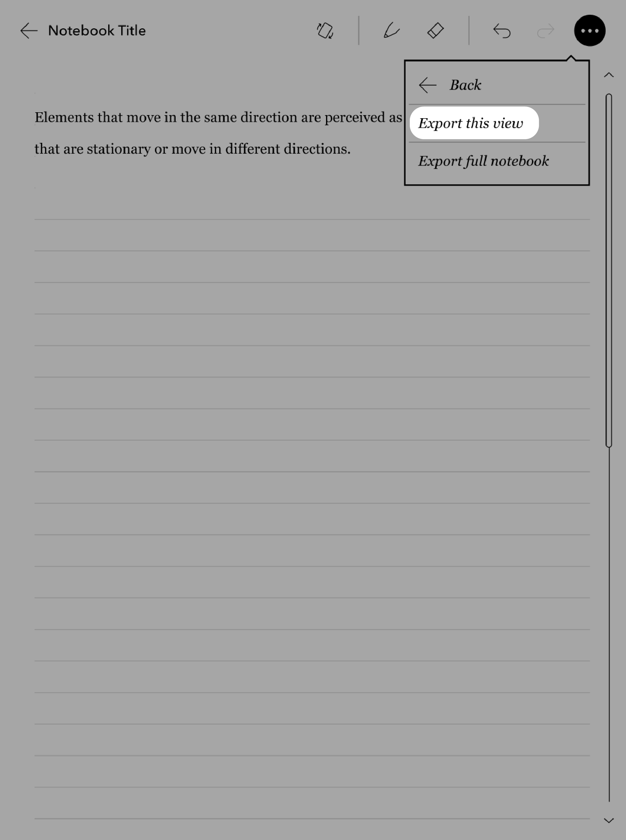Click the back arrow in dropdown

click(x=428, y=84)
